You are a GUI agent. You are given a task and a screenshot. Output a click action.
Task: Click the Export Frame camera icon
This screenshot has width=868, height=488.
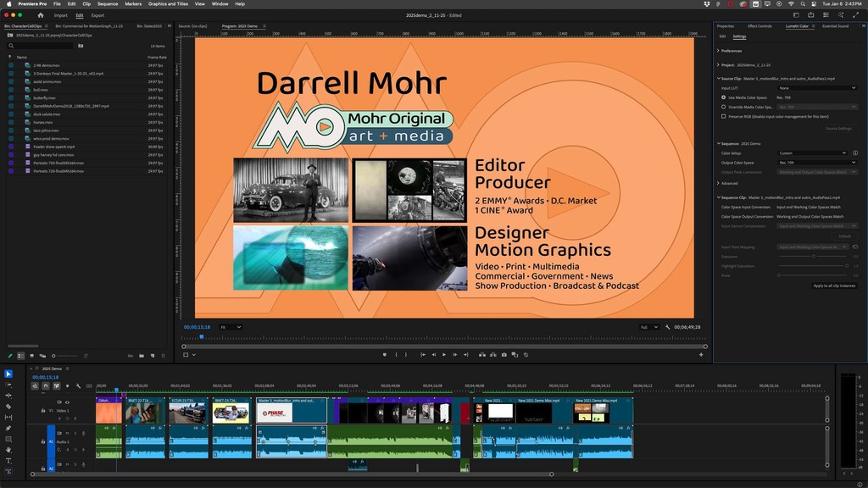(x=504, y=353)
